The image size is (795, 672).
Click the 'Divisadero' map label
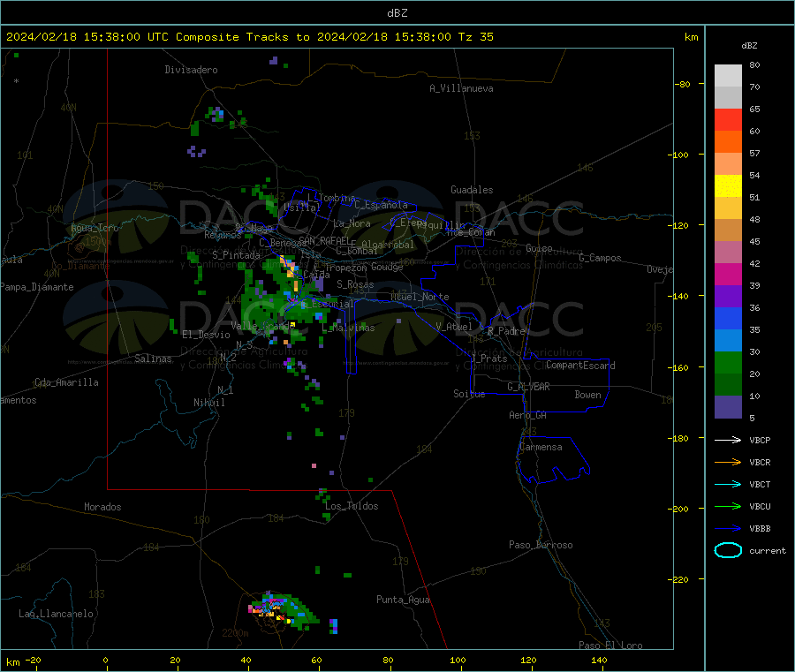tap(191, 70)
